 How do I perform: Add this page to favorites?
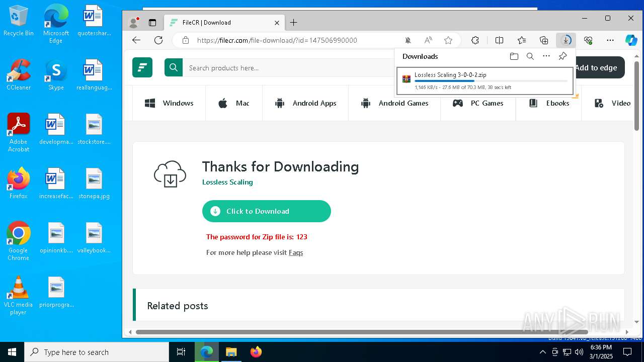448,40
